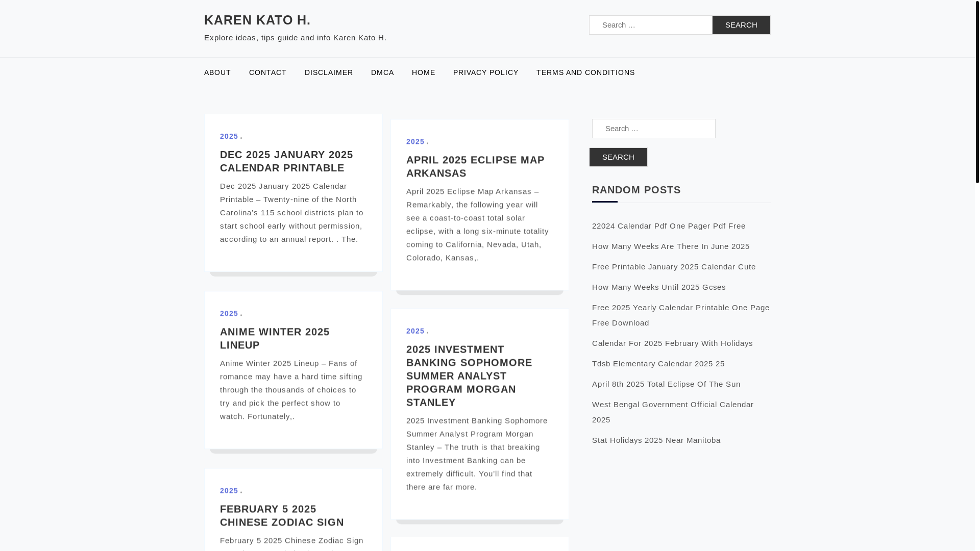Click the header search input field
Viewport: 980px width, 551px height.
coord(651,25)
